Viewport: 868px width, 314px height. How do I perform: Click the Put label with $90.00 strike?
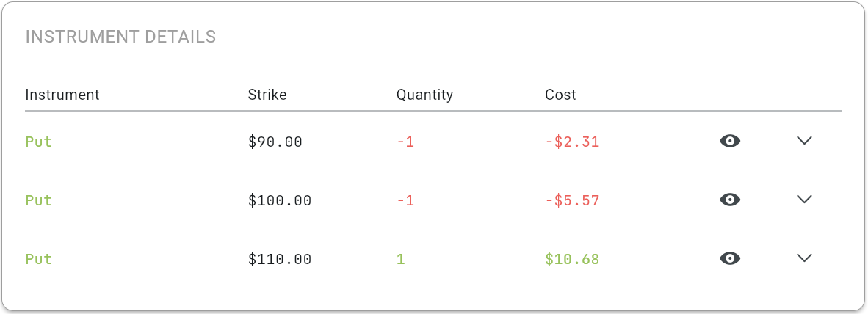coord(39,142)
